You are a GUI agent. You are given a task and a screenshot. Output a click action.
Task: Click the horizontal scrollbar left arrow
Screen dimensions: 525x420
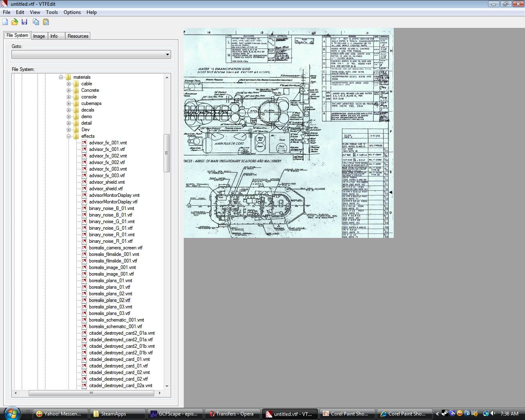click(16, 393)
